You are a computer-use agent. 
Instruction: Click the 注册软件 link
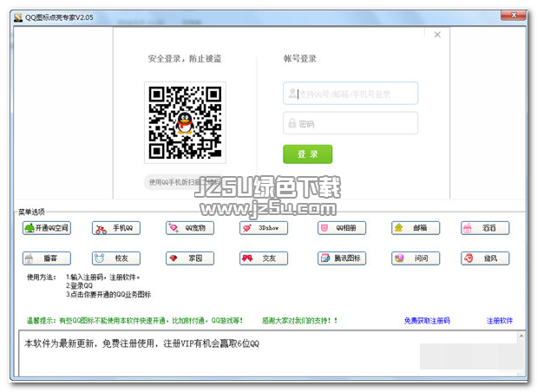click(x=500, y=321)
